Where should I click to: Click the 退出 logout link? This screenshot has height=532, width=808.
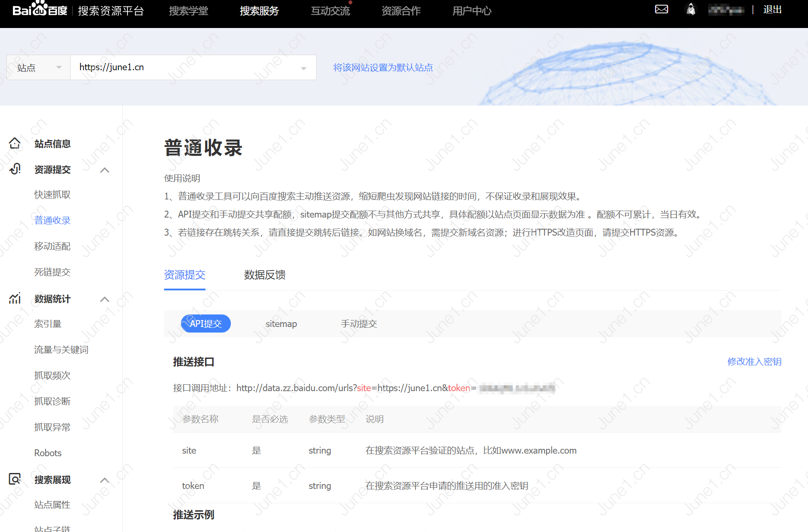tap(772, 10)
